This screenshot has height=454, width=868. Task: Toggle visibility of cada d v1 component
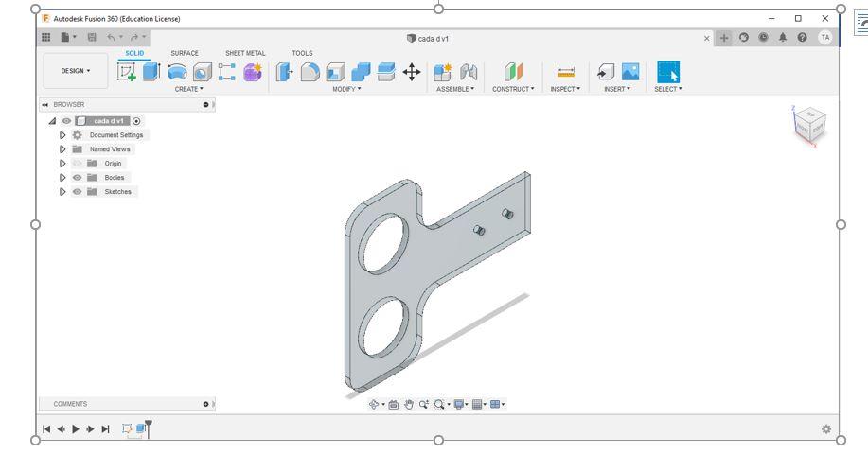point(66,121)
